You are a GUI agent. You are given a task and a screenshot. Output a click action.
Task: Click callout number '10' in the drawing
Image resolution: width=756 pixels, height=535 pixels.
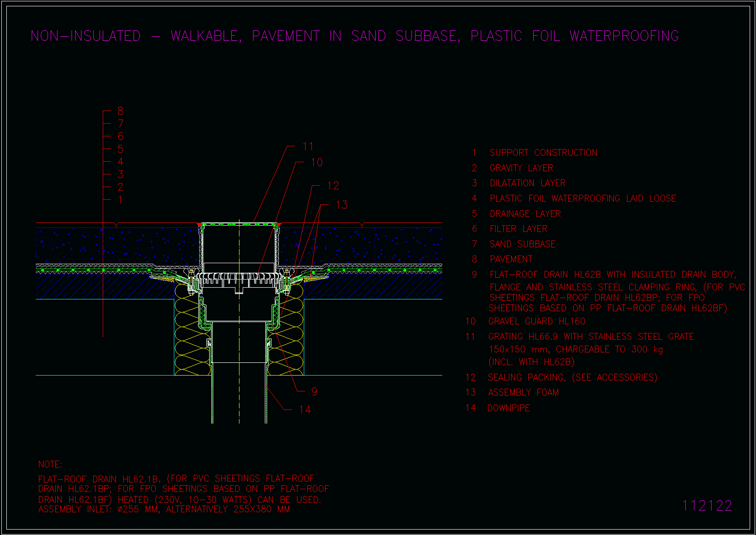(316, 162)
